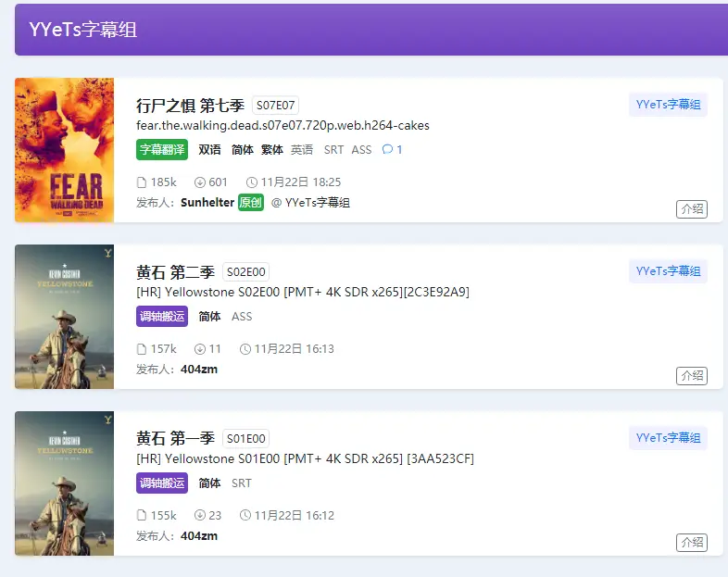Click the download icon showing 23 downloads

pos(199,516)
